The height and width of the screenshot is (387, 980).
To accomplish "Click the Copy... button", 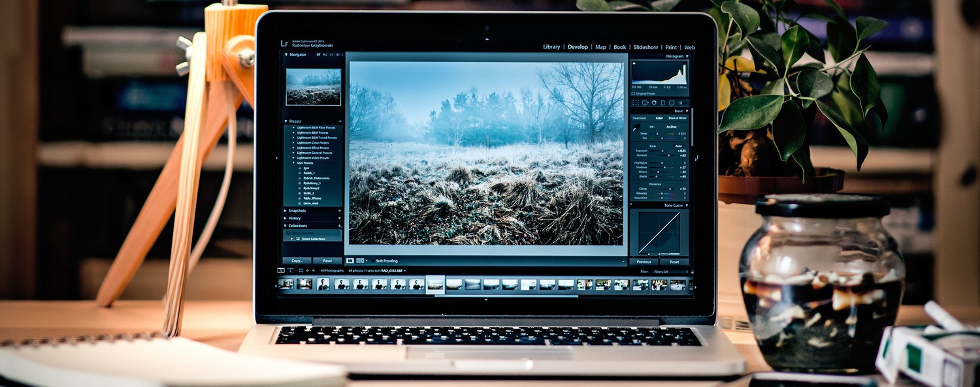I will click(x=297, y=260).
